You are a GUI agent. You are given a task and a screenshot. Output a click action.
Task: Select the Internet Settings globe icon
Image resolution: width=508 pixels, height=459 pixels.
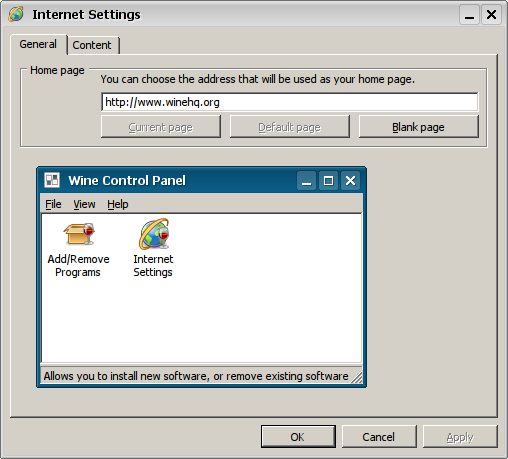[154, 234]
